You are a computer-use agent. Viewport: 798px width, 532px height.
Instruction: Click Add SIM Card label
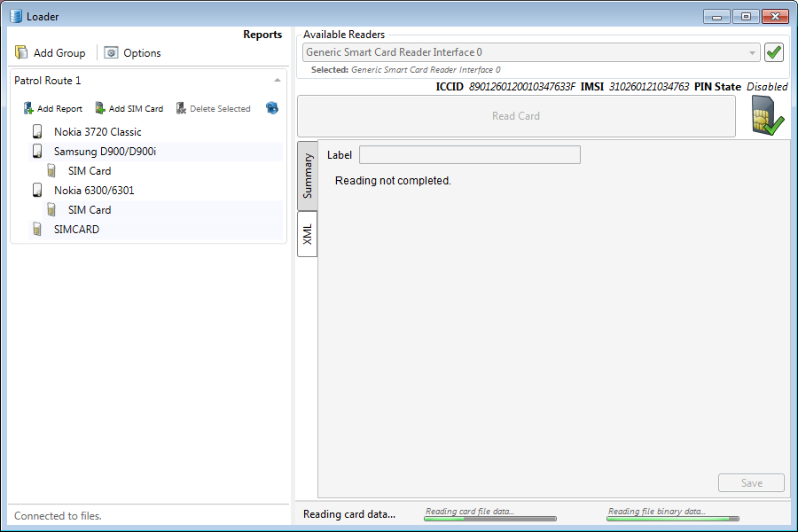(136, 108)
